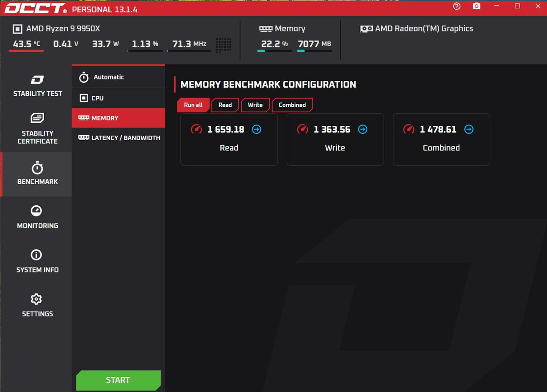Click the AMD Radeon(TM) Graphics label
The image size is (547, 392).
coord(424,28)
